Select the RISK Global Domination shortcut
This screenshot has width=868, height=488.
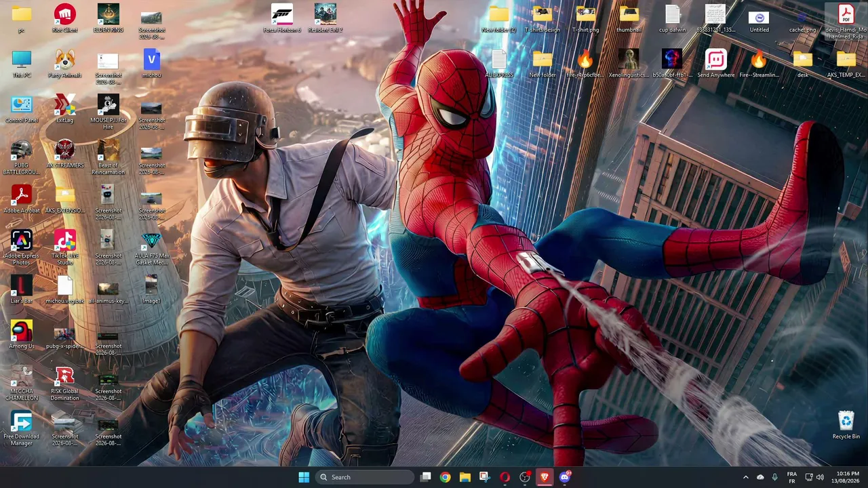[x=64, y=384]
